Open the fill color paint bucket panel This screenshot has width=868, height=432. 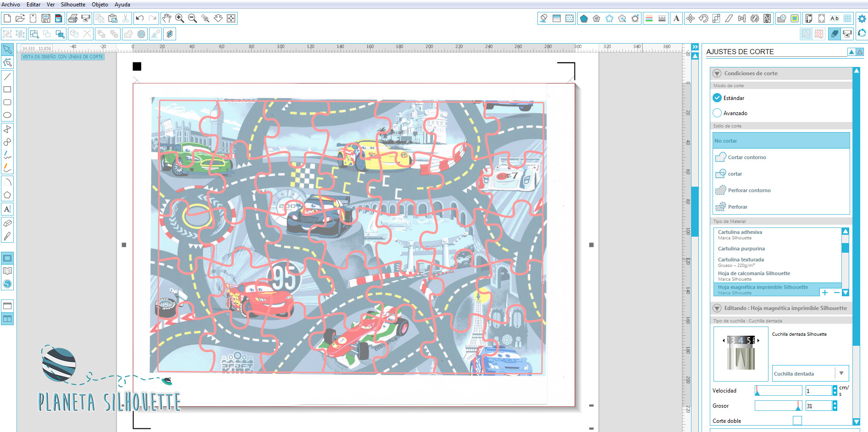544,18
